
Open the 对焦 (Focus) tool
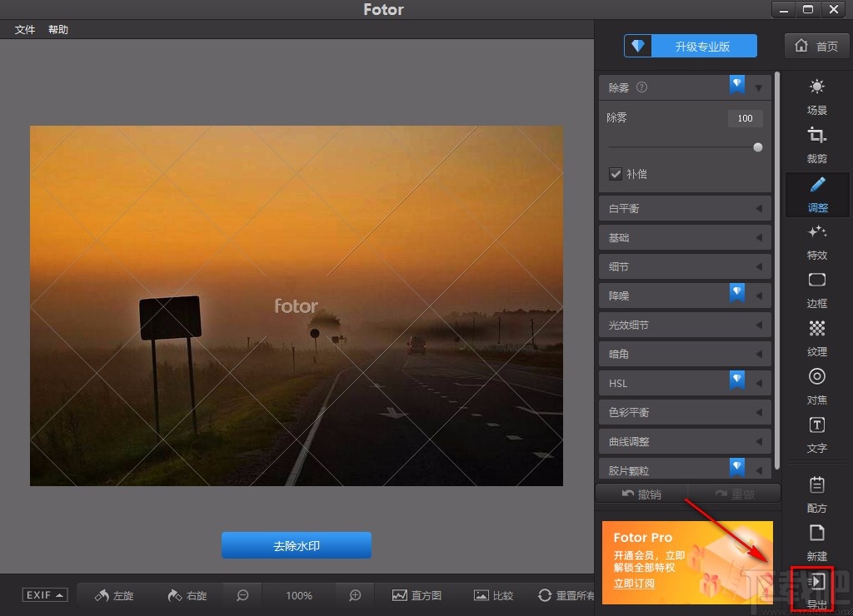click(x=816, y=387)
